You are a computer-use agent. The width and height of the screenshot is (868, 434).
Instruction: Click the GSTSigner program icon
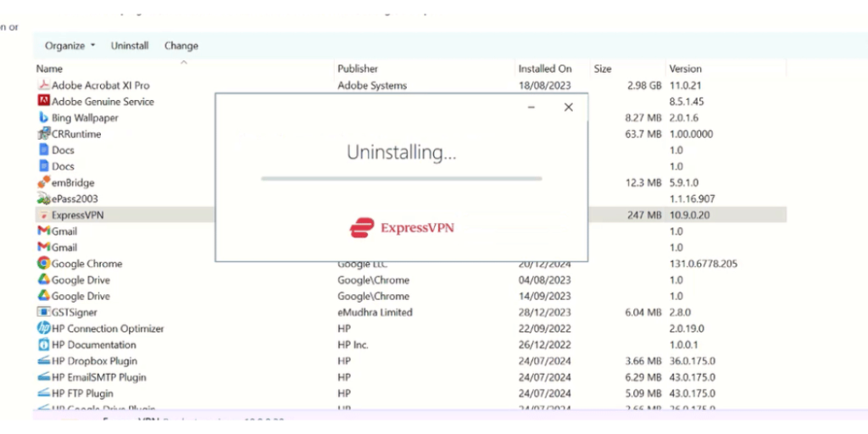pyautogui.click(x=44, y=312)
